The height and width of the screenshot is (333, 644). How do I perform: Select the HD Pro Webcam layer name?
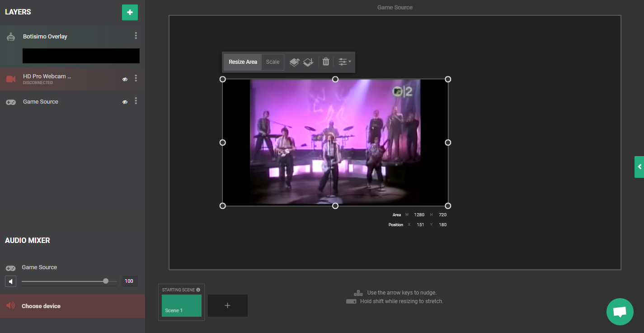[47, 76]
